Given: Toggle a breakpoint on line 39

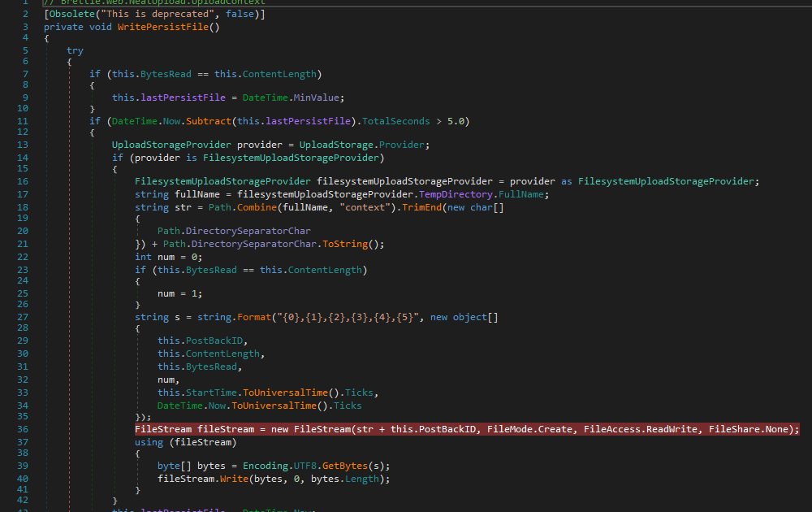Looking at the screenshot, I should (8, 465).
